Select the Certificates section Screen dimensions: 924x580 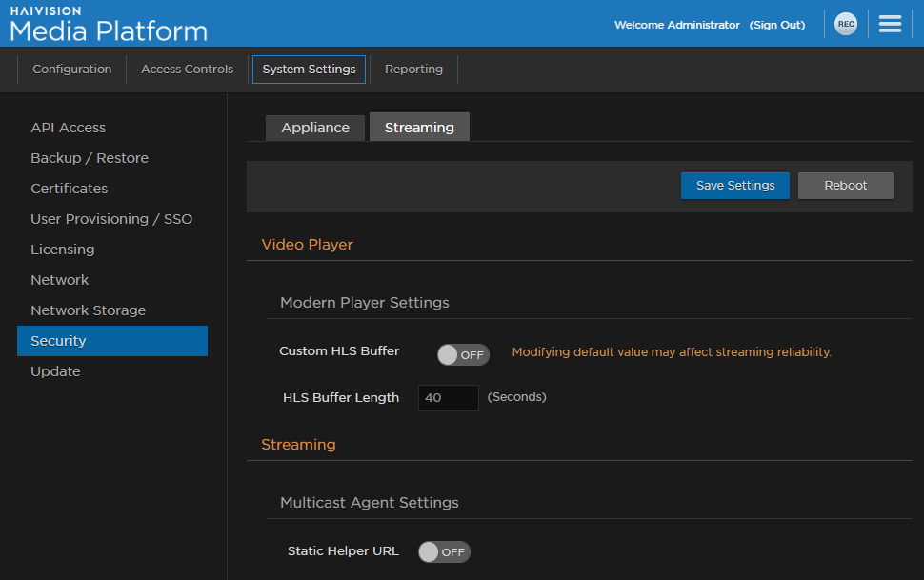point(69,188)
